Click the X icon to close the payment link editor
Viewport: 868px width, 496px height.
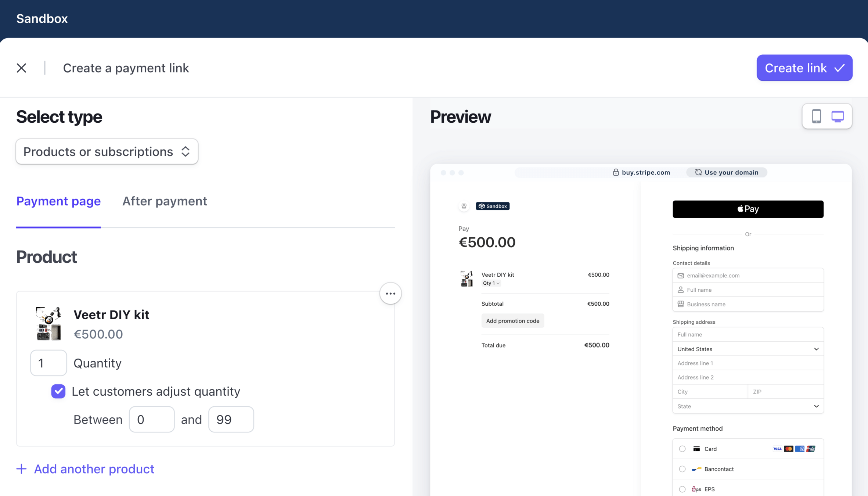click(21, 68)
